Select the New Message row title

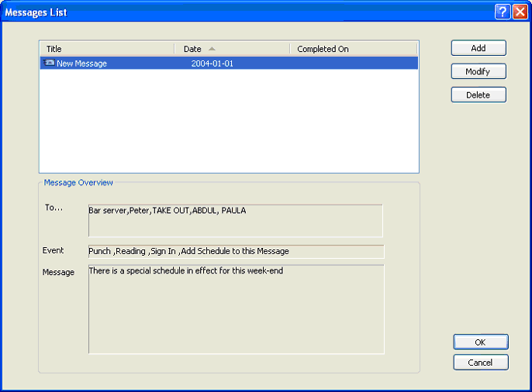[x=81, y=64]
